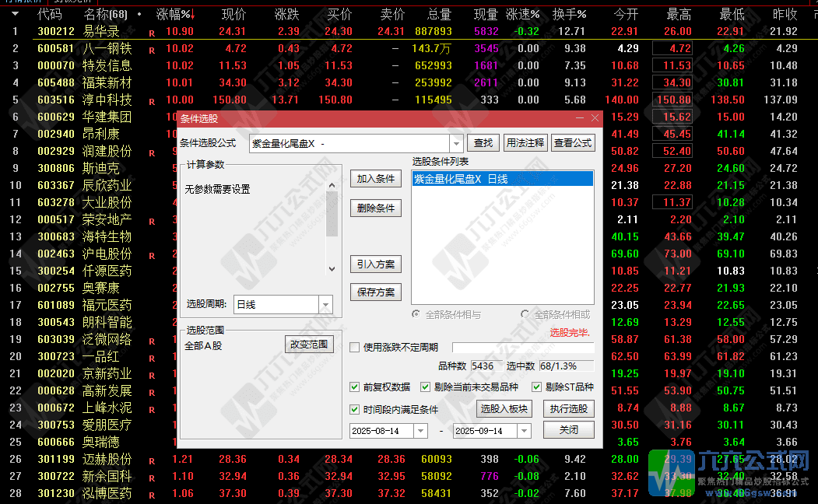The height and width of the screenshot is (504, 818).
Task: Click the scroll-up arrow beside 计算参数 panel
Action: click(331, 187)
